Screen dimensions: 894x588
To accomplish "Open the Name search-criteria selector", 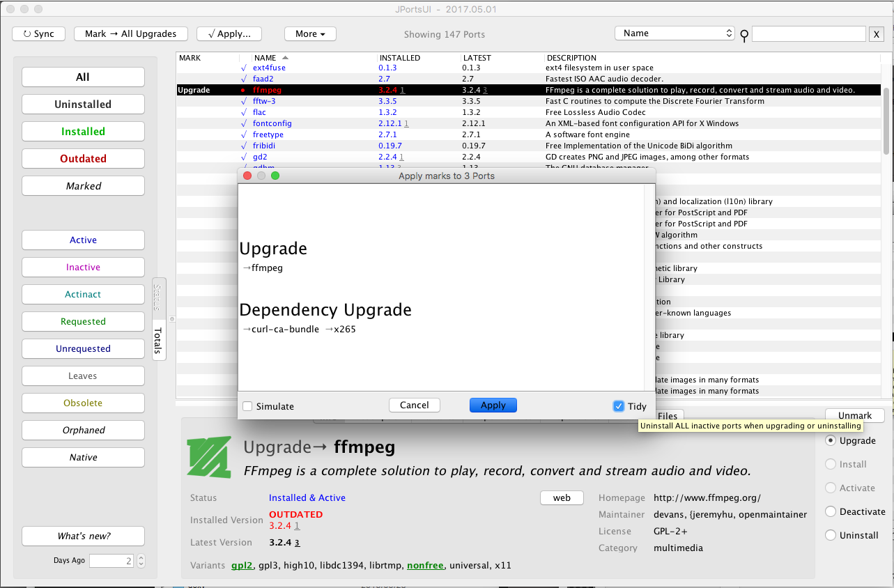I will pos(675,32).
